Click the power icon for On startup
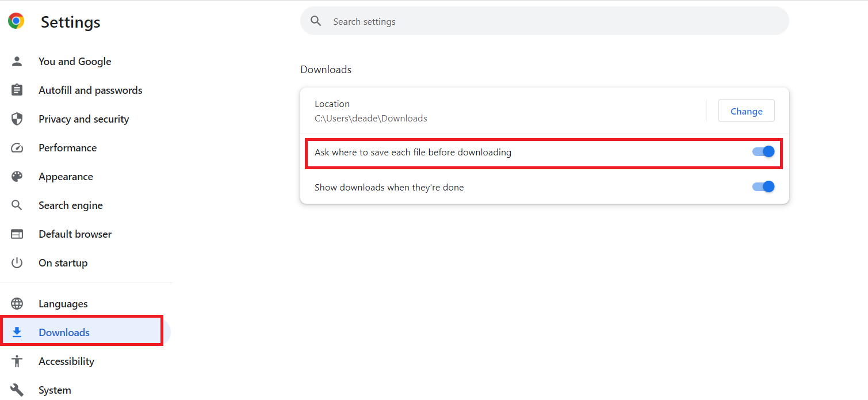The image size is (868, 400). pyautogui.click(x=17, y=263)
